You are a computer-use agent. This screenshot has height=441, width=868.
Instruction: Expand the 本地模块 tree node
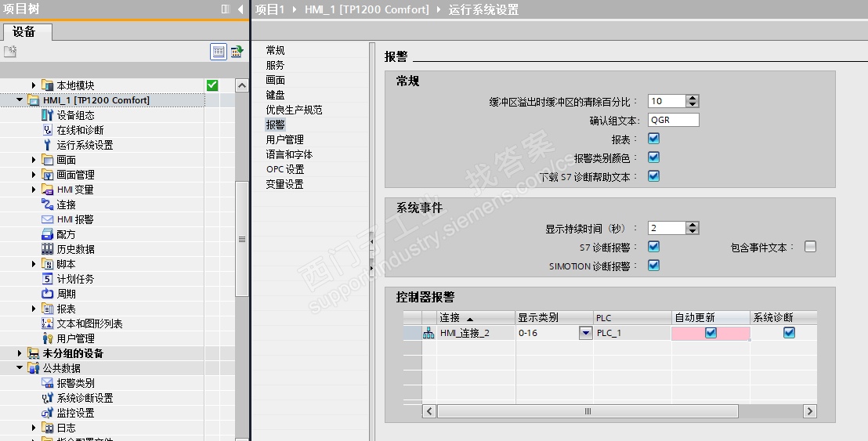pos(34,85)
